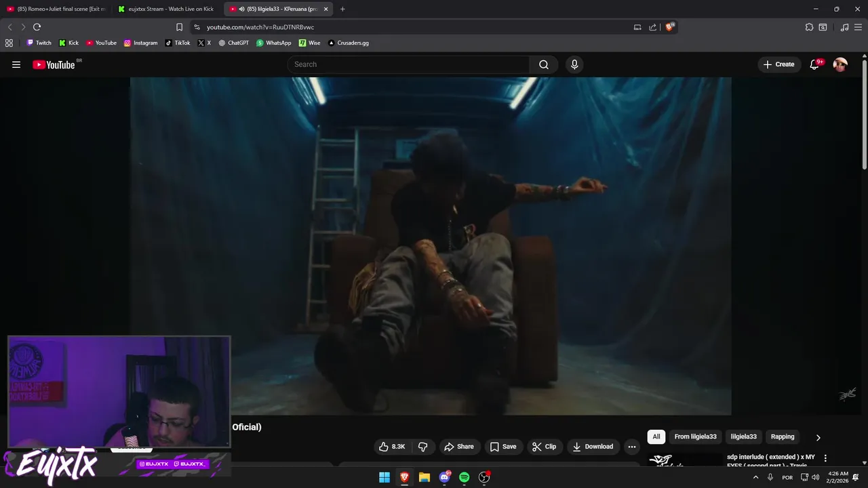This screenshot has height=488, width=868.
Task: Start voice search with microphone icon
Action: tap(574, 64)
